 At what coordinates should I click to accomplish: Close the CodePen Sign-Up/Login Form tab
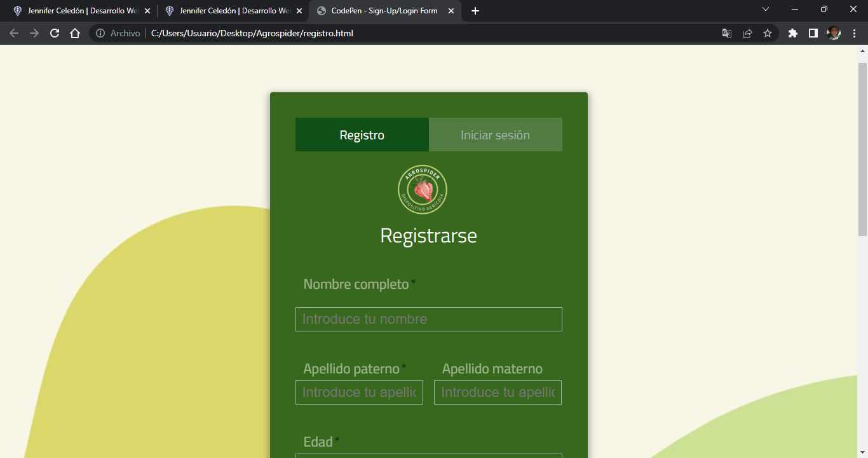click(x=451, y=11)
